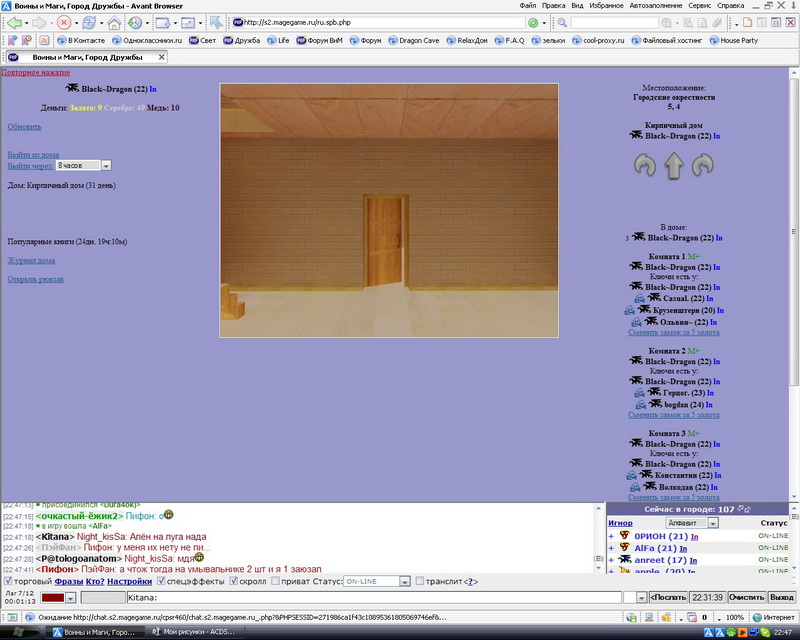Open the History clock icon
The width and height of the screenshot is (800, 640).
click(135, 23)
